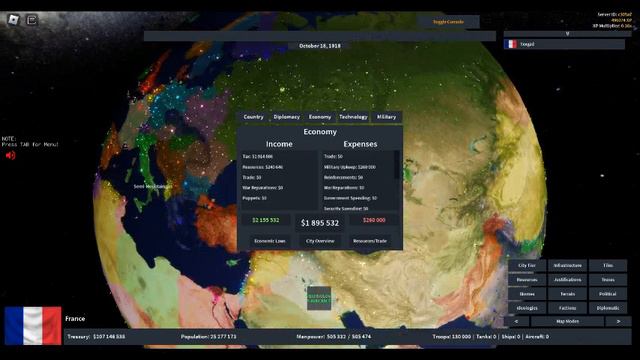This screenshot has height=360, width=640.
Task: Go to next map modes page
Action: [618, 322]
